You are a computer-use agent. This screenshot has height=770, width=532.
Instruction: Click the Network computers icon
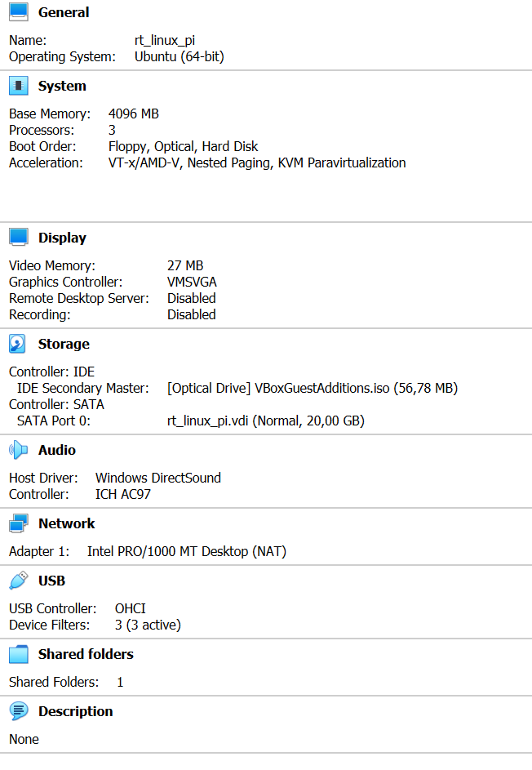point(19,523)
